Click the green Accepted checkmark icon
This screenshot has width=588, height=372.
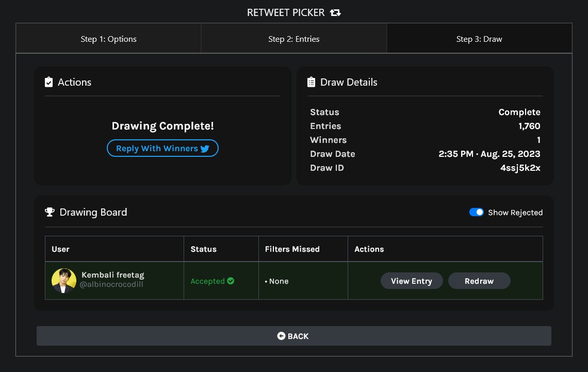(x=231, y=281)
